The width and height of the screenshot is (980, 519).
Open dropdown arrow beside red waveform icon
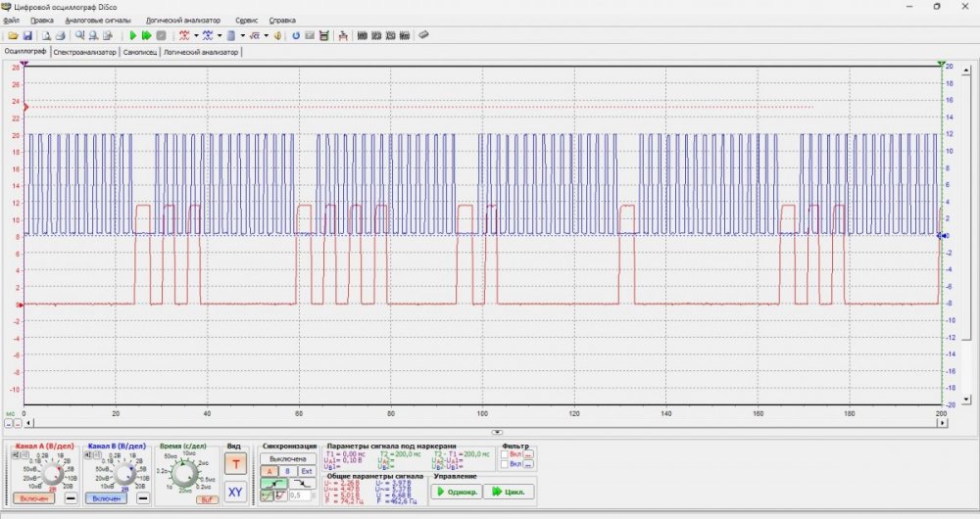pos(197,35)
